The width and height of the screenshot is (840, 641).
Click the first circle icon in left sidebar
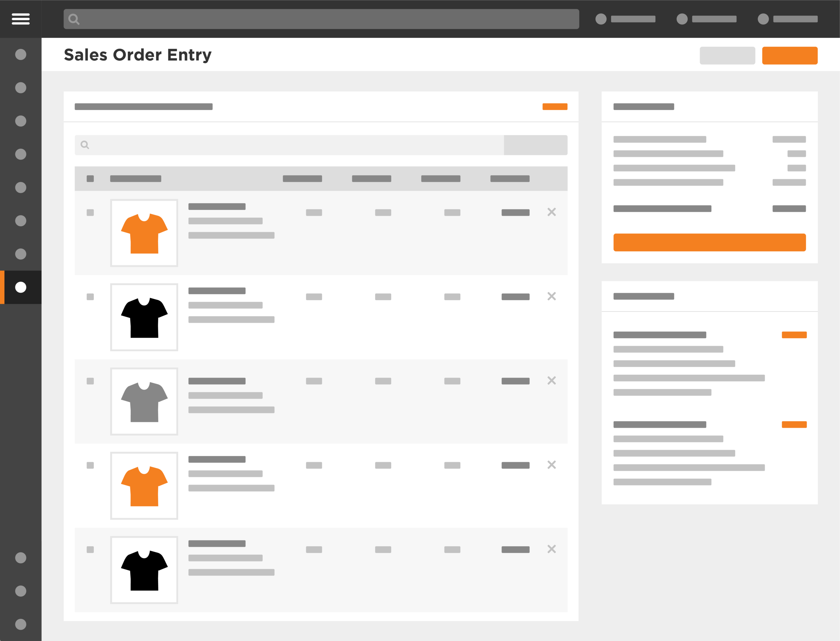[21, 55]
